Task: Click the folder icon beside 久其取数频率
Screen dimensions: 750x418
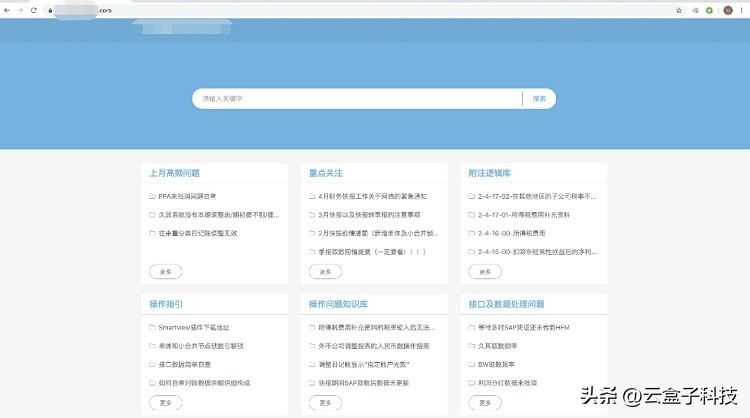Action: coord(471,345)
